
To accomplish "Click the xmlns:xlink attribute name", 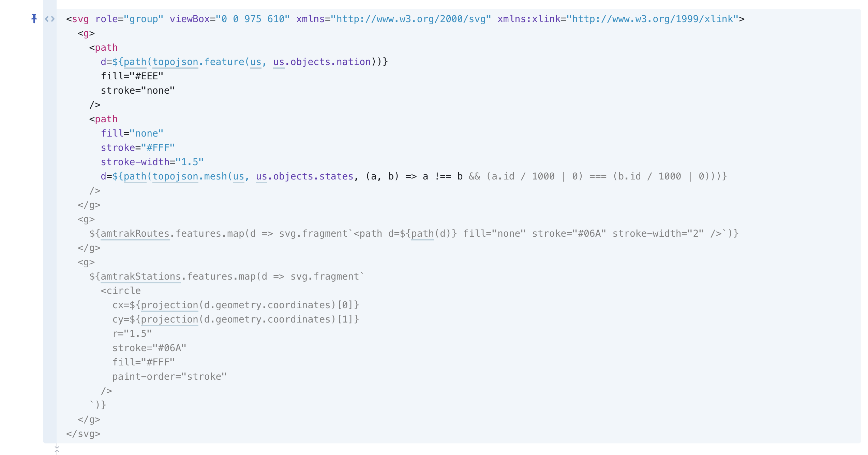I will (529, 19).
